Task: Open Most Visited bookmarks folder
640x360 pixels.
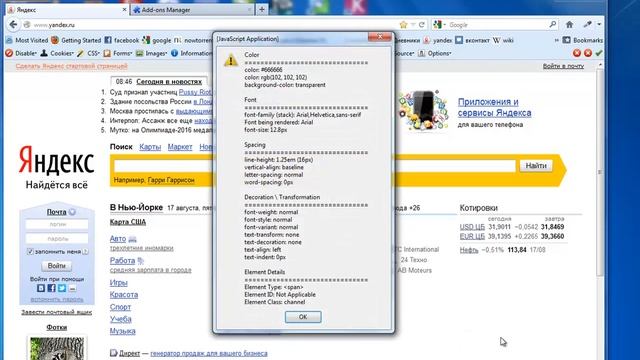Action: 27,40
